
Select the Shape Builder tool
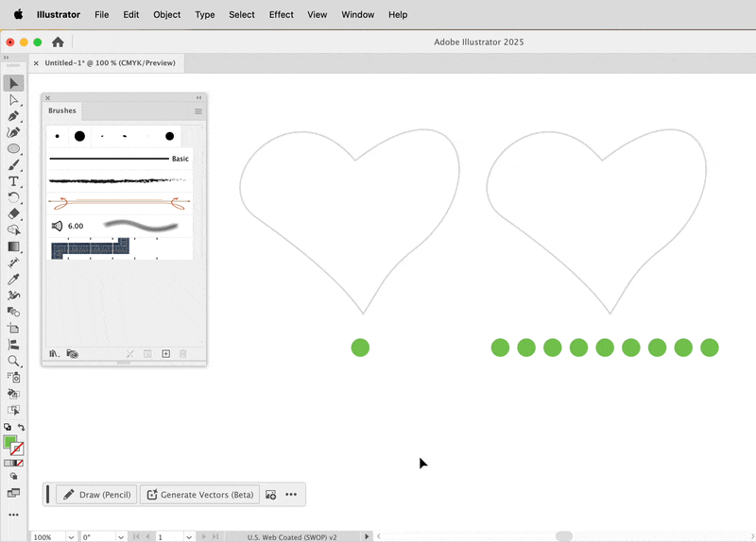coord(13,230)
